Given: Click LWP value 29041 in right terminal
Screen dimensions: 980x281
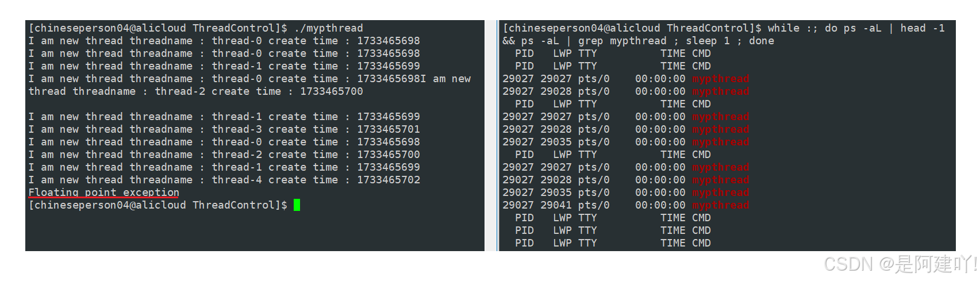Looking at the screenshot, I should [x=556, y=205].
